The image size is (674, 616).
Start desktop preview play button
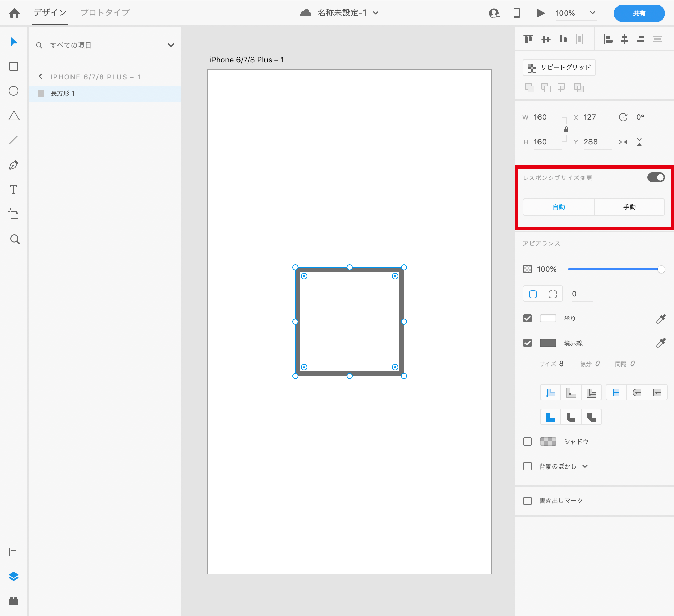(x=541, y=13)
